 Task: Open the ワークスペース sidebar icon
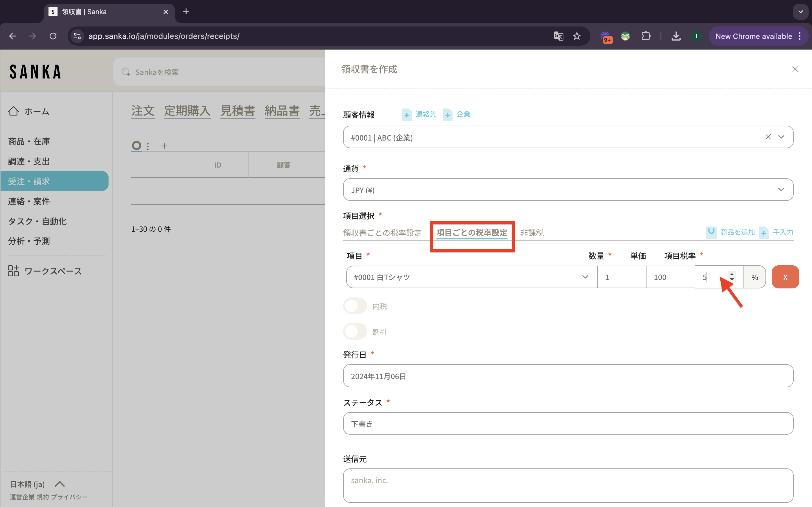[x=14, y=271]
